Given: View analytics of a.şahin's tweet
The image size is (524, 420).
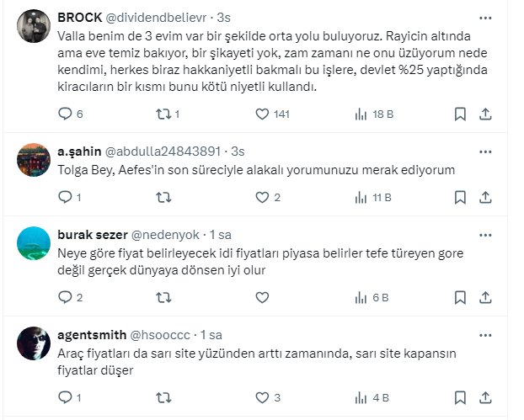Looking at the screenshot, I should click(361, 198).
